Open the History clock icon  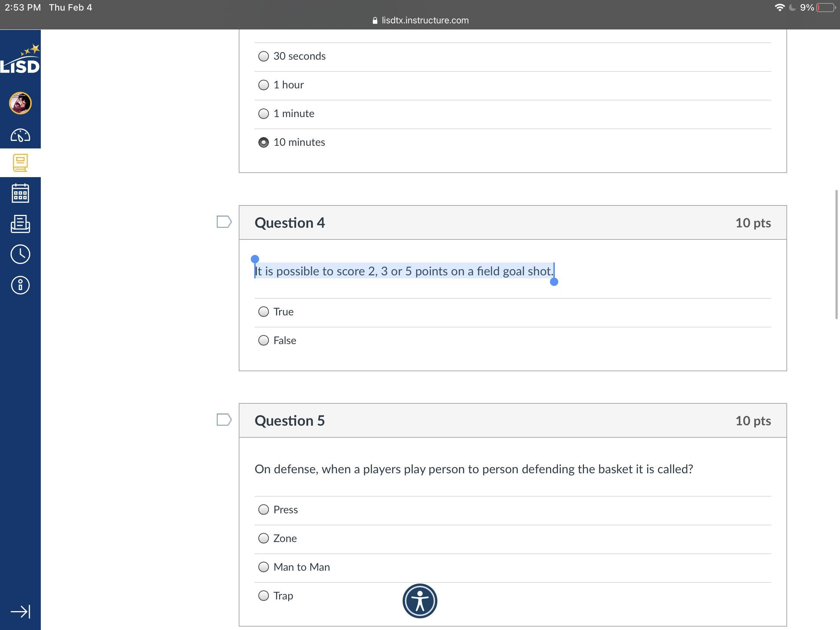[x=20, y=254]
